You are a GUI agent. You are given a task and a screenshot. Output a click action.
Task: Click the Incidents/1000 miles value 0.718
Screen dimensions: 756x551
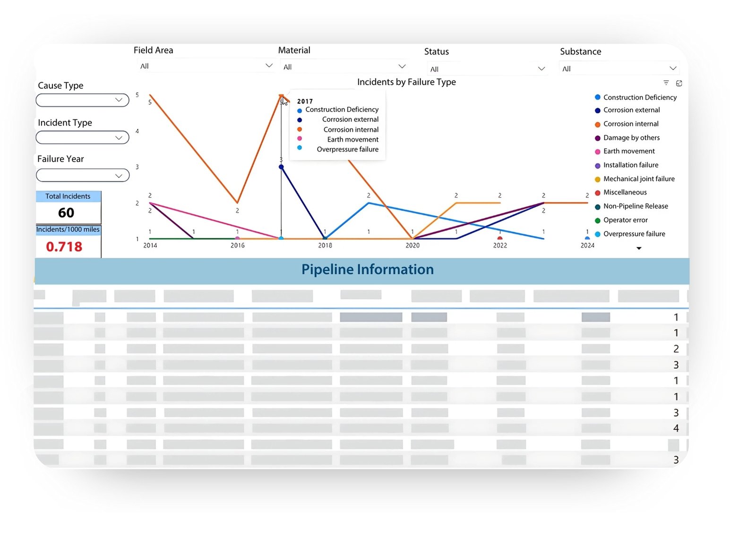tap(64, 246)
